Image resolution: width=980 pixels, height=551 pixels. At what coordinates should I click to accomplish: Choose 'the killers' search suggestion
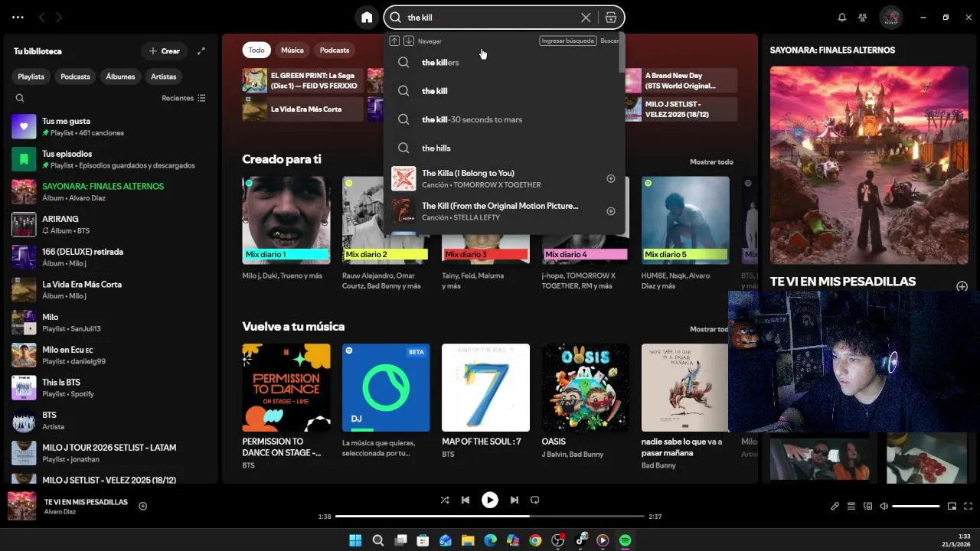point(504,63)
